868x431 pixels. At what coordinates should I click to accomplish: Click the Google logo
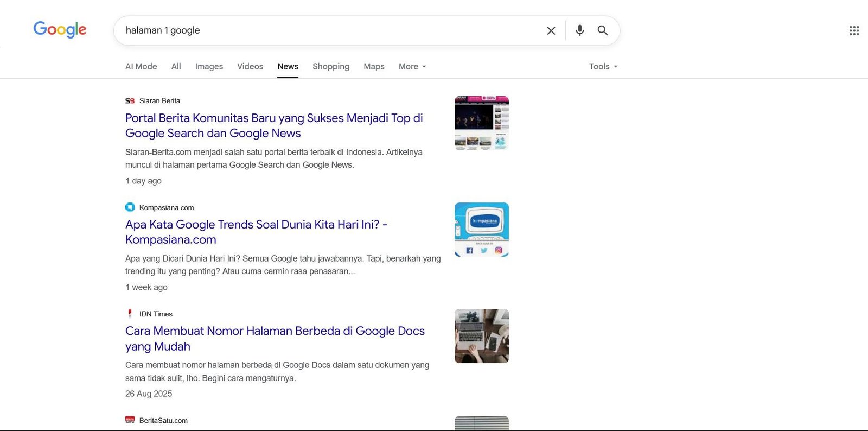pos(60,29)
